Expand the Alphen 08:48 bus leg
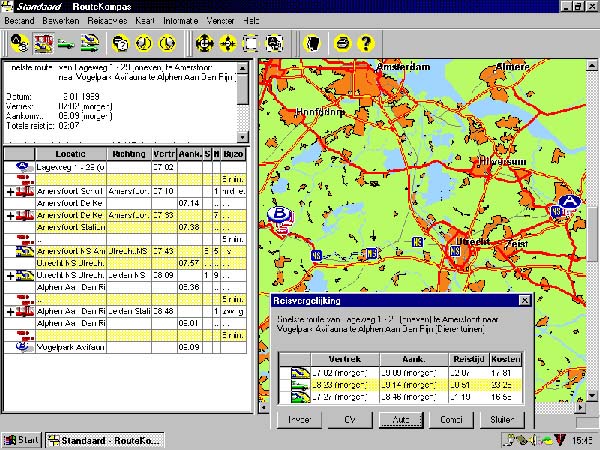This screenshot has width=600, height=450. tap(10, 311)
